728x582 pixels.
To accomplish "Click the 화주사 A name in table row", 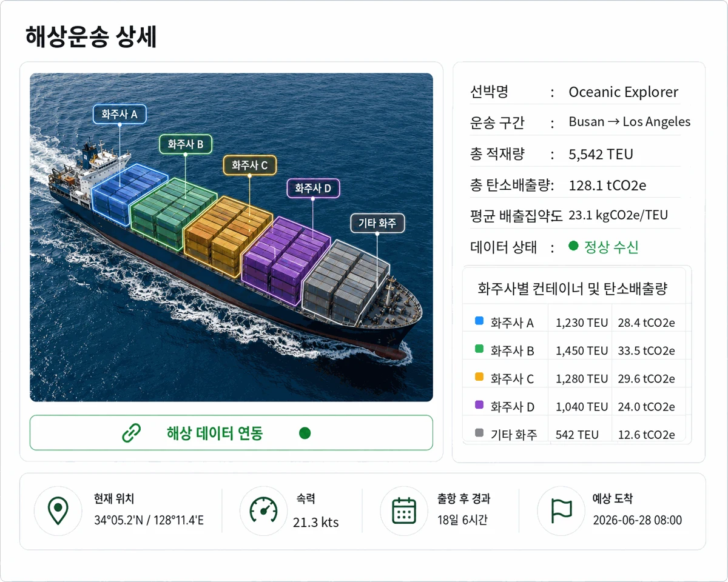I will [x=512, y=323].
